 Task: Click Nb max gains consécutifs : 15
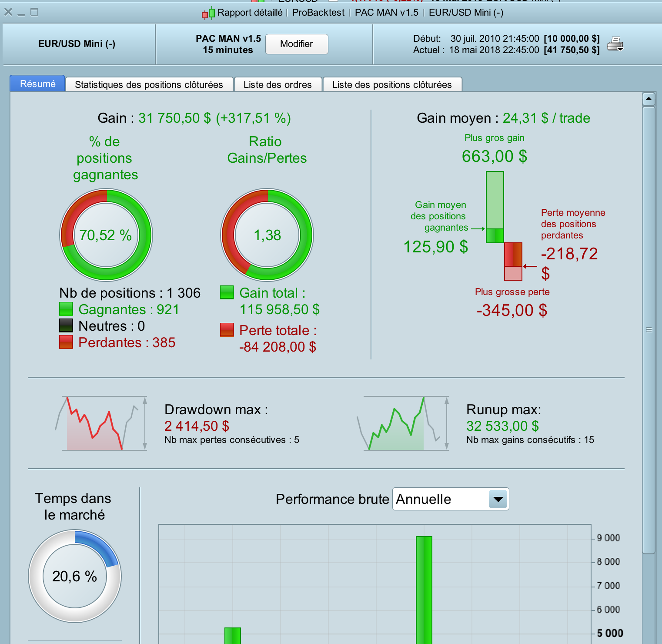click(x=530, y=440)
